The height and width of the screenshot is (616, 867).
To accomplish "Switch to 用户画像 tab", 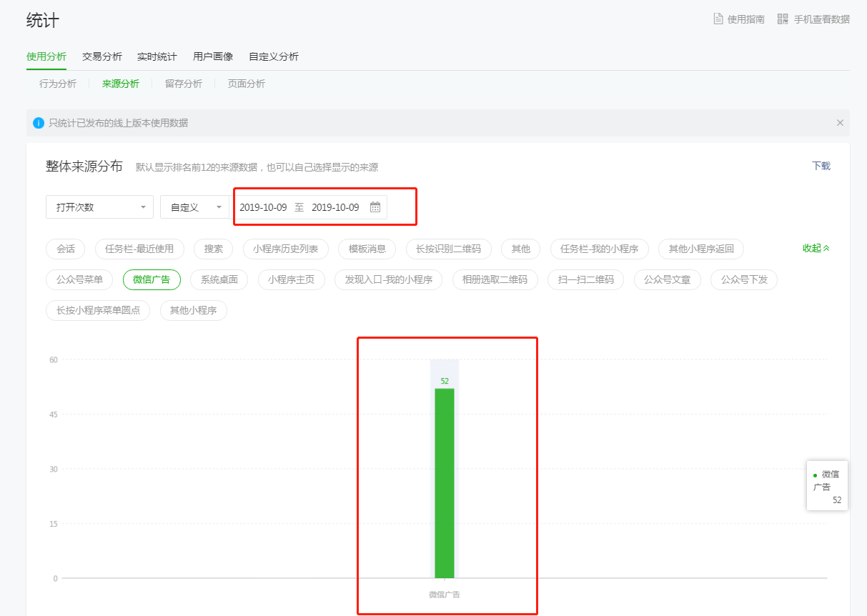I will 213,56.
